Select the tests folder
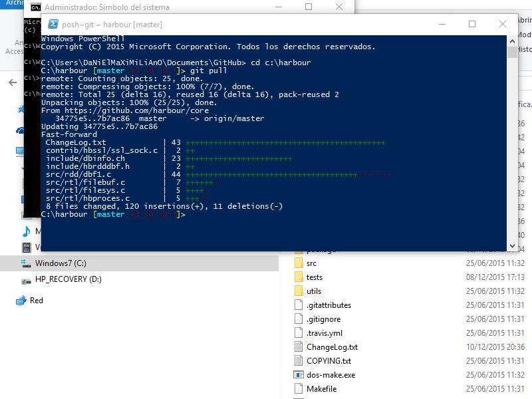Viewport: 532px width, 399px height. click(314, 277)
